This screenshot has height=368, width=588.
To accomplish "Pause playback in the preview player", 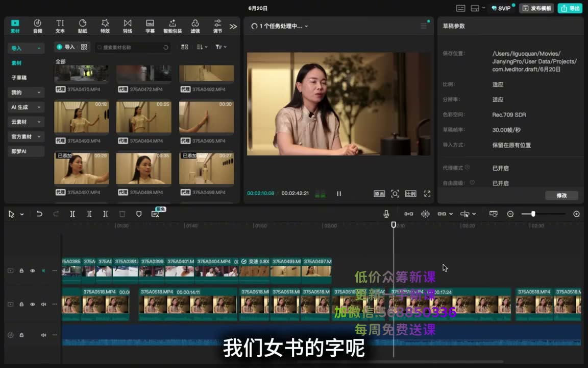I will (x=338, y=194).
